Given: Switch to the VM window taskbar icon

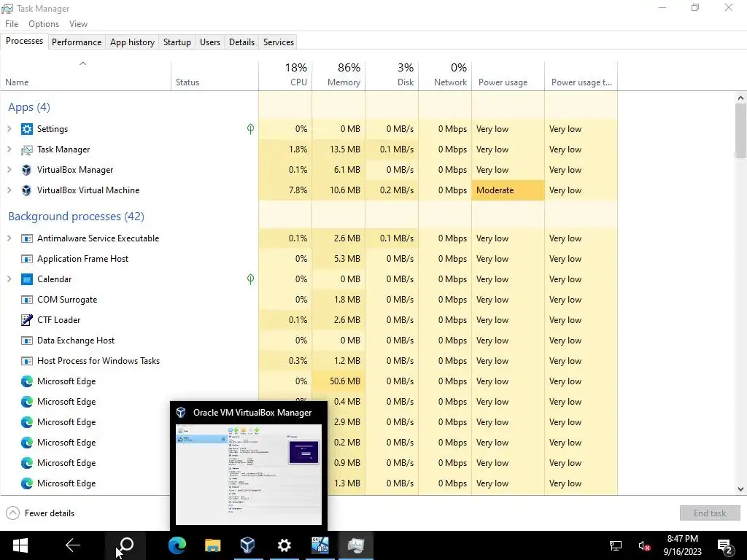Looking at the screenshot, I should (x=320, y=545).
